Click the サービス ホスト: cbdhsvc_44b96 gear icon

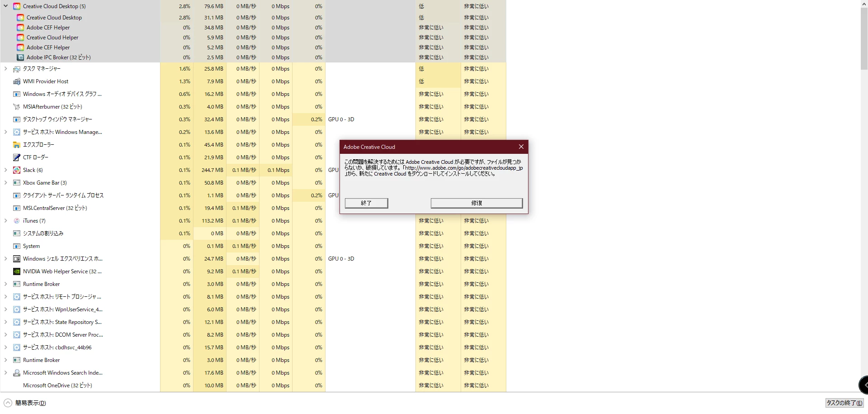pos(17,347)
